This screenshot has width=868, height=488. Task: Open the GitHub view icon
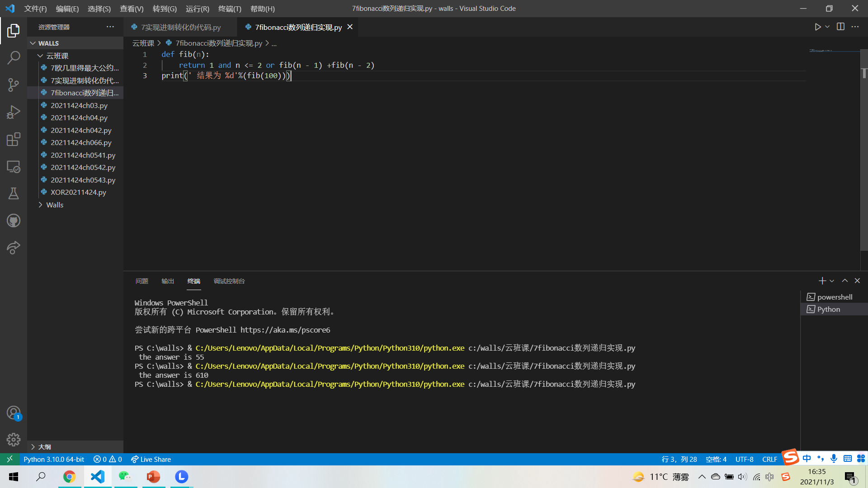pyautogui.click(x=14, y=221)
